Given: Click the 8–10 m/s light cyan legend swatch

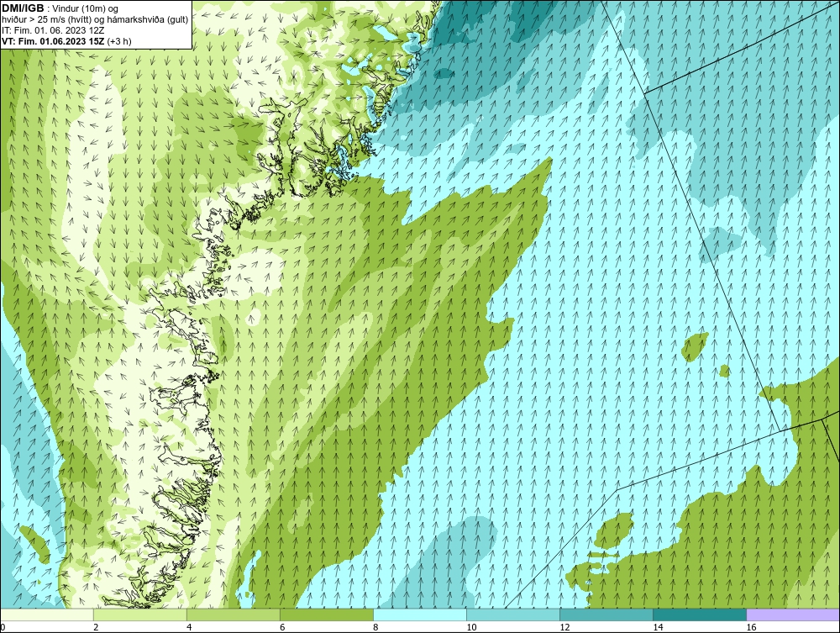Looking at the screenshot, I should pyautogui.click(x=420, y=615).
